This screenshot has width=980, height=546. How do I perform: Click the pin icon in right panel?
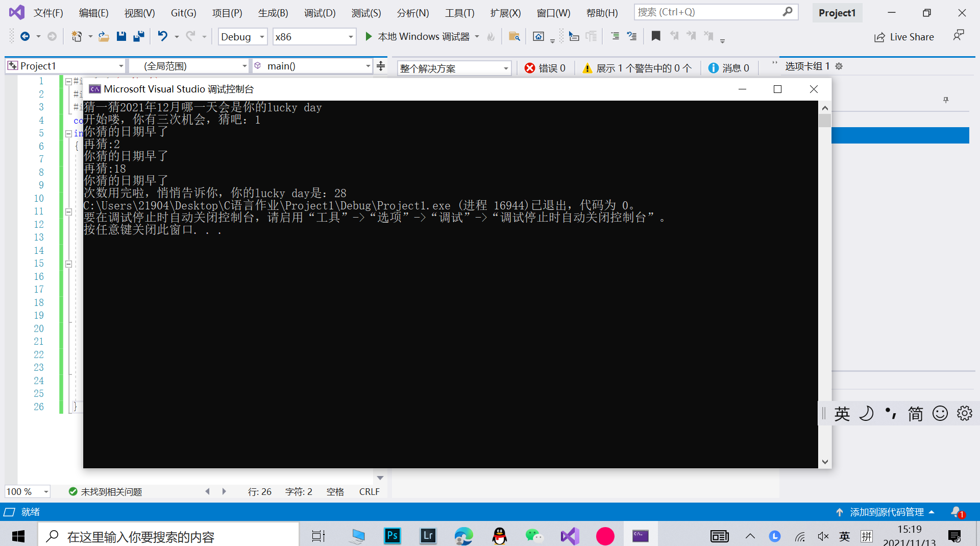(x=946, y=100)
